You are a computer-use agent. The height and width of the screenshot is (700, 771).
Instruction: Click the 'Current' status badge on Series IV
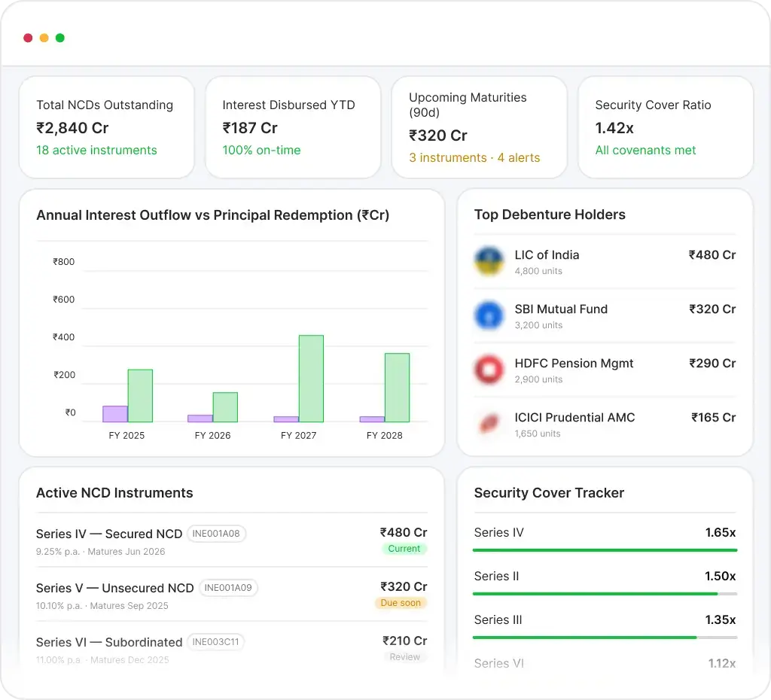404,549
